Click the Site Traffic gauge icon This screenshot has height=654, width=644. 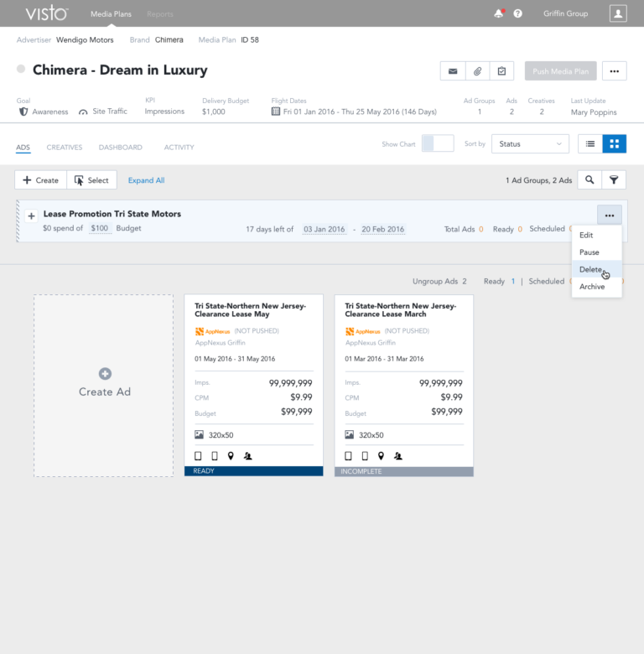coord(83,112)
